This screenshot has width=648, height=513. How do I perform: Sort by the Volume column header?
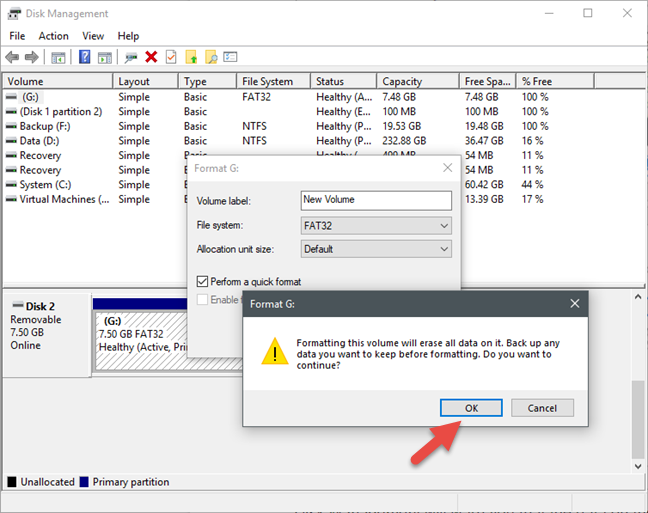[x=58, y=81]
